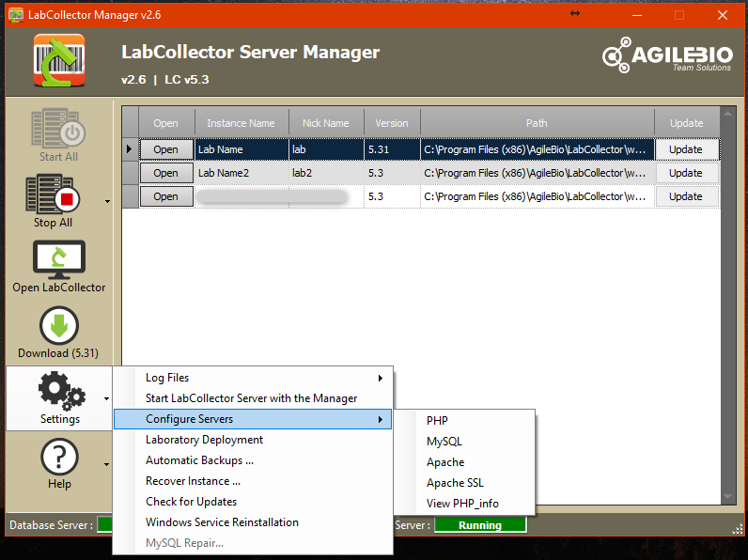Click the Open button for Lab Name2
Image resolution: width=748 pixels, height=560 pixels.
click(x=166, y=173)
